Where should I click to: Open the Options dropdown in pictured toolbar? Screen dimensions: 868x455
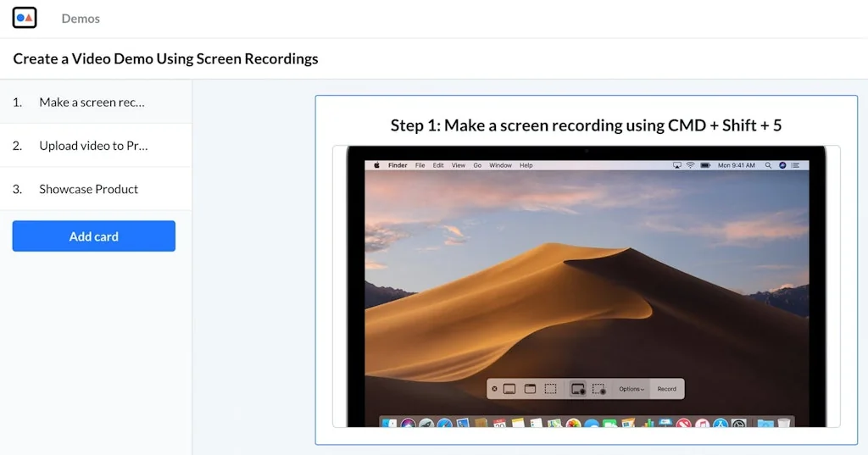[x=632, y=389]
